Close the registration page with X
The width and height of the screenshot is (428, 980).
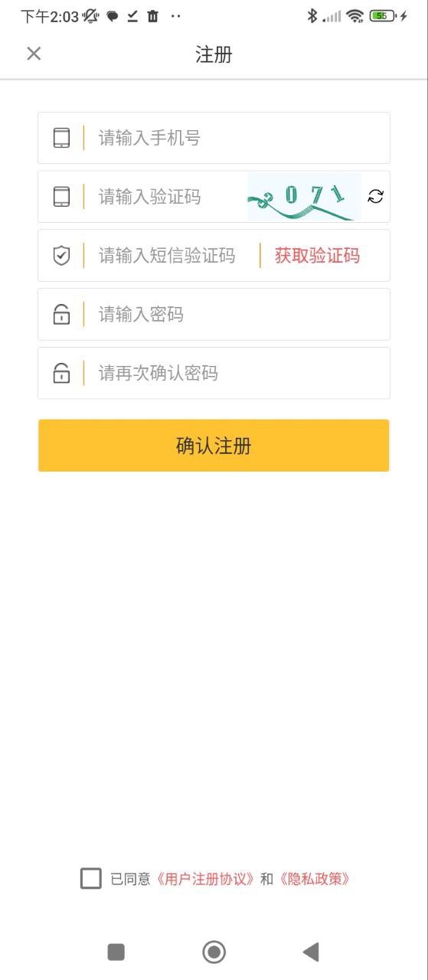point(34,53)
